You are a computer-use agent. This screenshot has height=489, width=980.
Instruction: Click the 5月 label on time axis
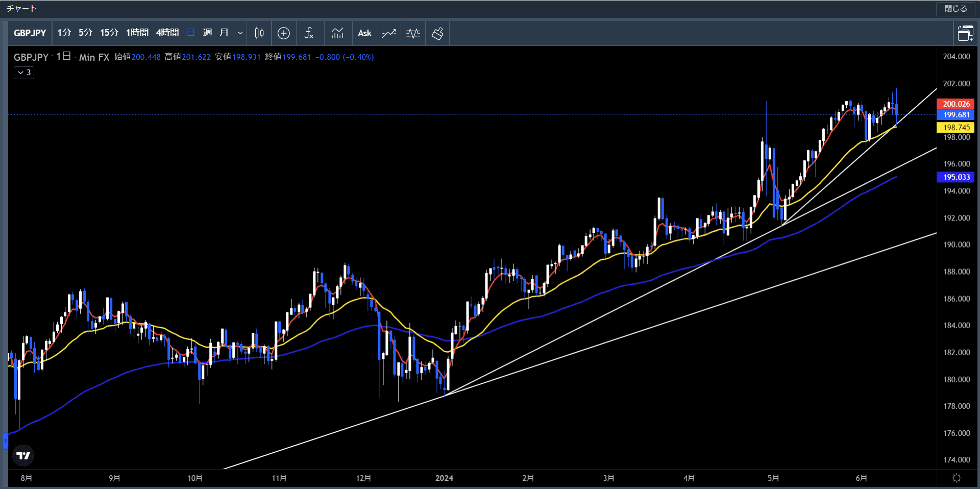pyautogui.click(x=773, y=478)
